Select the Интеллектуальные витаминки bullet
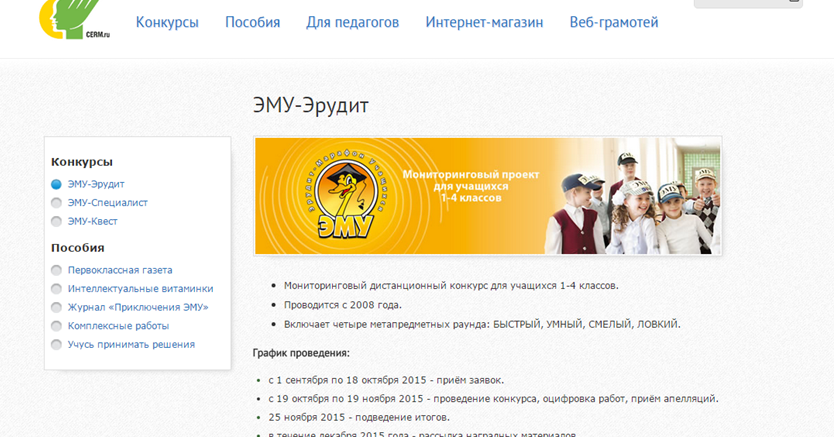The width and height of the screenshot is (834, 437). 56,289
